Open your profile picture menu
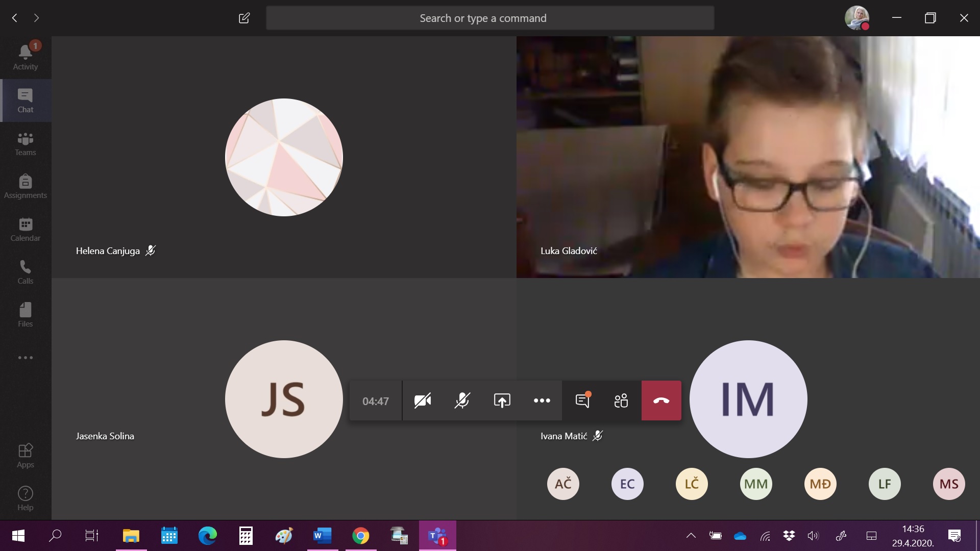980x551 pixels. pos(857,18)
